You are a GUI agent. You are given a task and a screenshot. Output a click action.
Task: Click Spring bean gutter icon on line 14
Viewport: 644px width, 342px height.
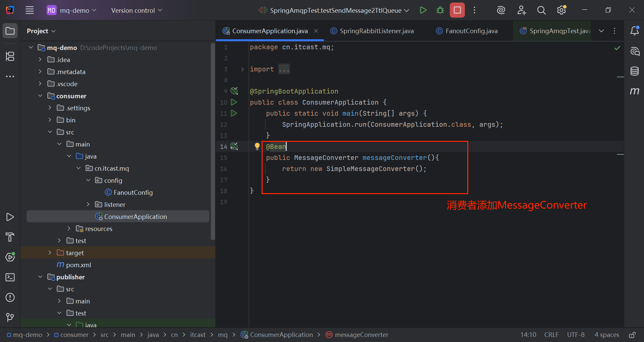point(234,146)
